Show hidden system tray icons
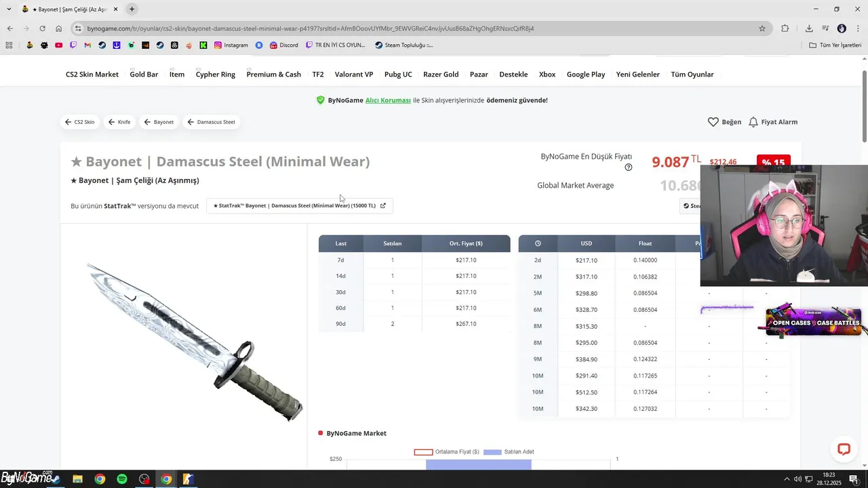Screen dimensions: 868x488 coord(787,479)
